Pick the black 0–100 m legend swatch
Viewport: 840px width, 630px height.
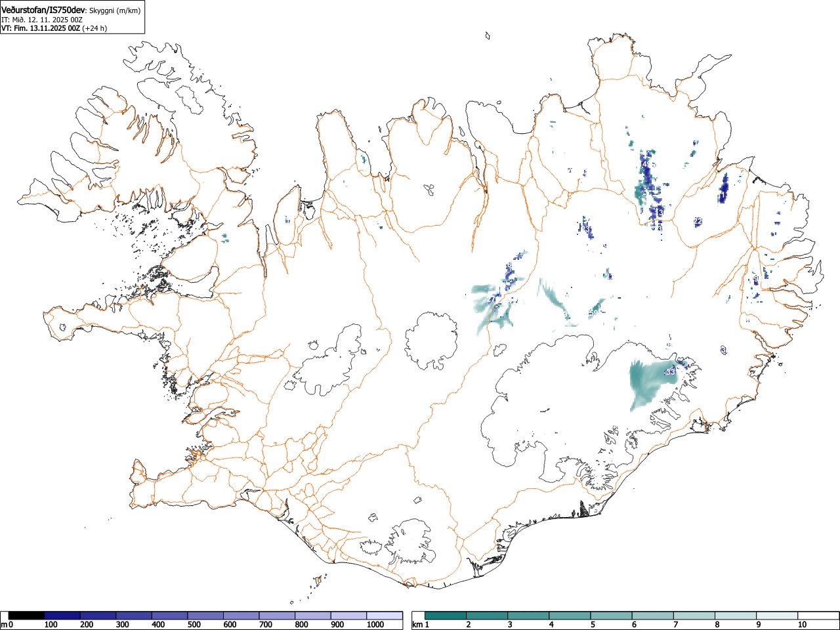pyautogui.click(x=27, y=616)
